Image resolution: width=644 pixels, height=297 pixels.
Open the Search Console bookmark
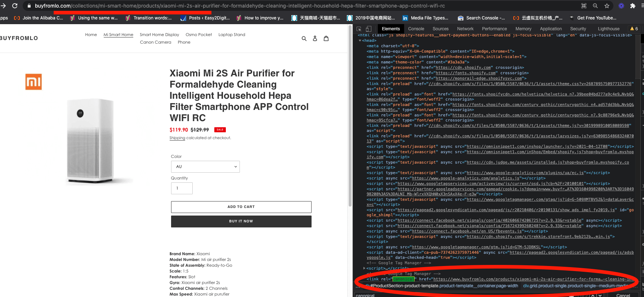point(481,18)
